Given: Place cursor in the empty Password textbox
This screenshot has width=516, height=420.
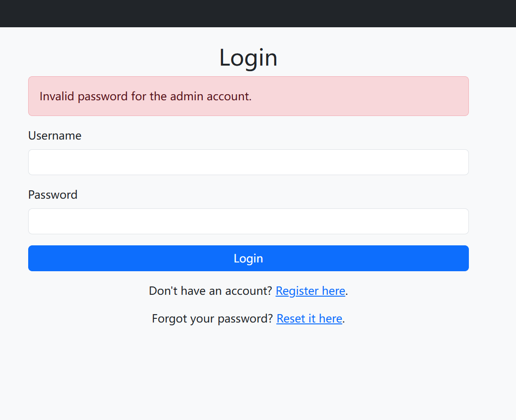Looking at the screenshot, I should (x=249, y=221).
